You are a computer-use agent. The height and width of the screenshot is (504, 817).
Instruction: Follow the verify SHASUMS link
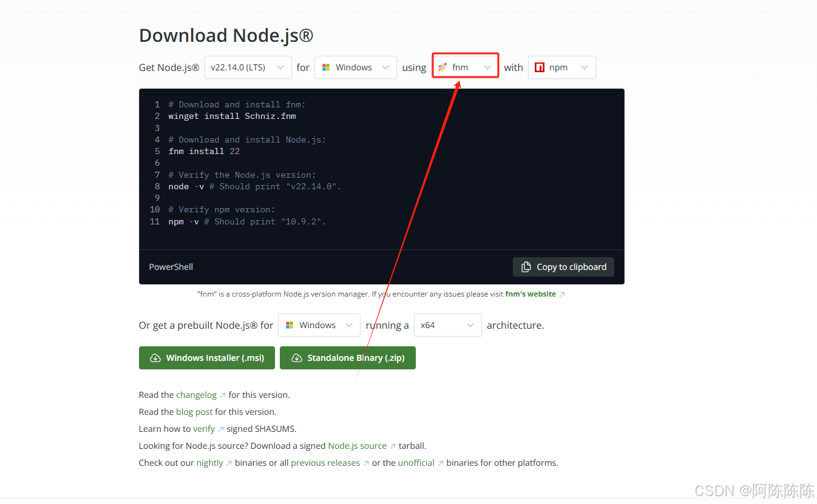(204, 429)
